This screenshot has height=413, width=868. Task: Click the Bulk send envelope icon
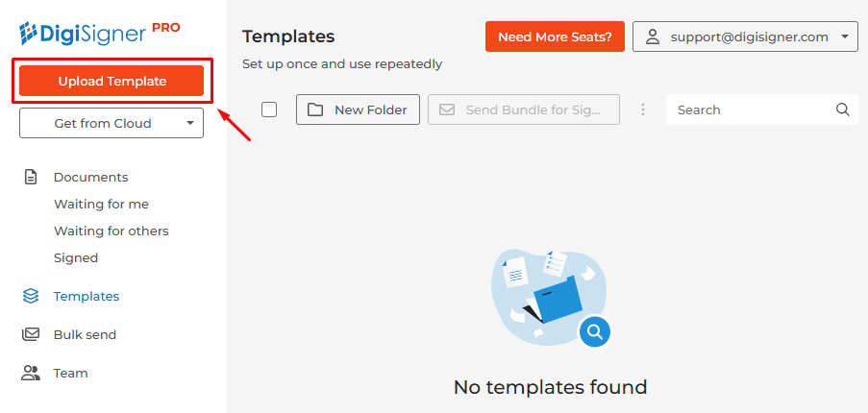[x=31, y=334]
